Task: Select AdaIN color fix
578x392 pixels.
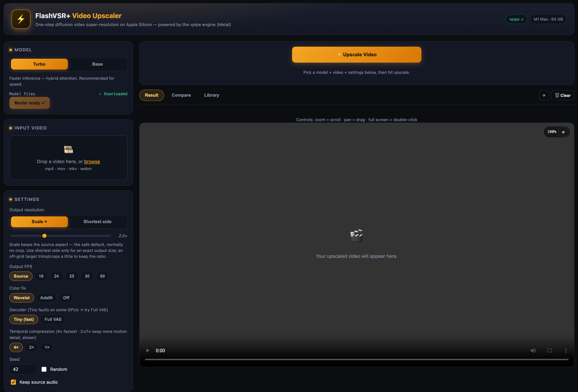Action: (46, 298)
